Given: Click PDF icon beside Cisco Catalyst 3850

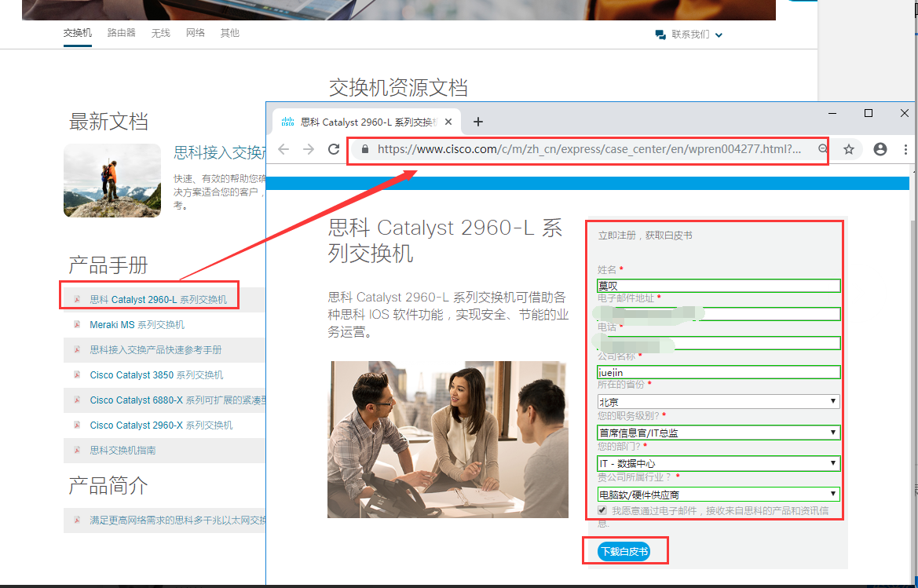Looking at the screenshot, I should (77, 374).
